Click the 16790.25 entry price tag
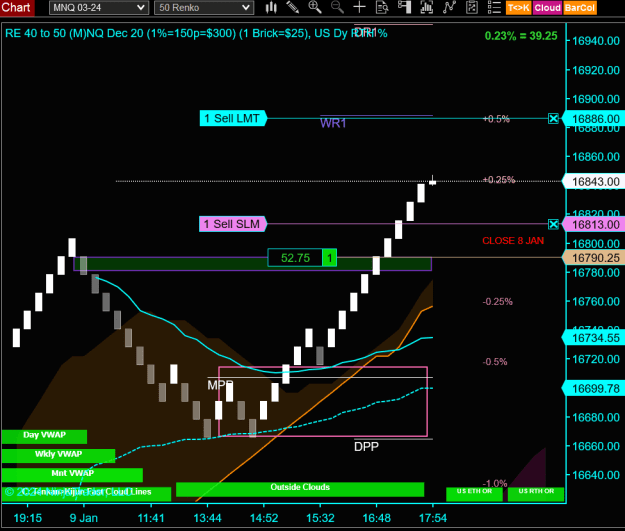Screen dimensions: 625x531 pyautogui.click(x=595, y=258)
